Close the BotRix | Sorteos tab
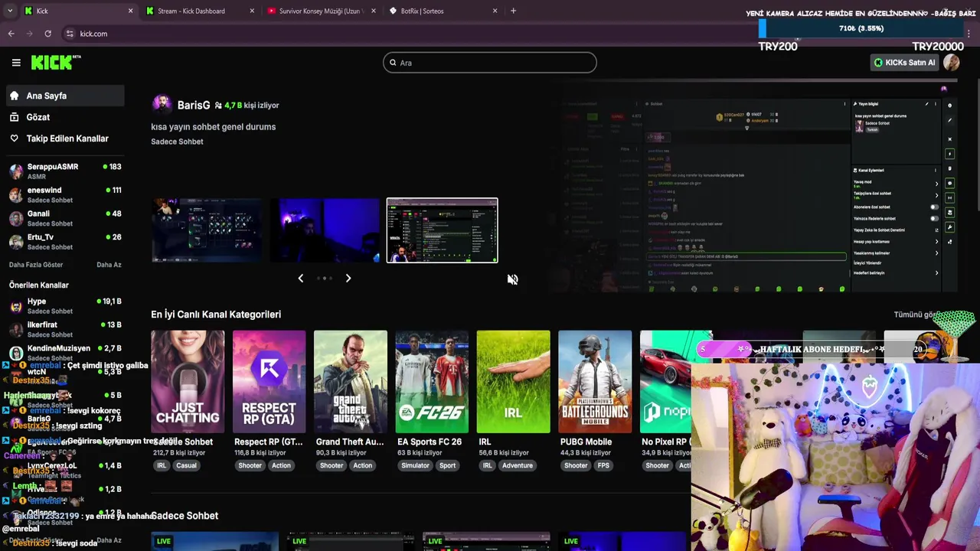Image resolution: width=980 pixels, height=551 pixels. point(495,11)
